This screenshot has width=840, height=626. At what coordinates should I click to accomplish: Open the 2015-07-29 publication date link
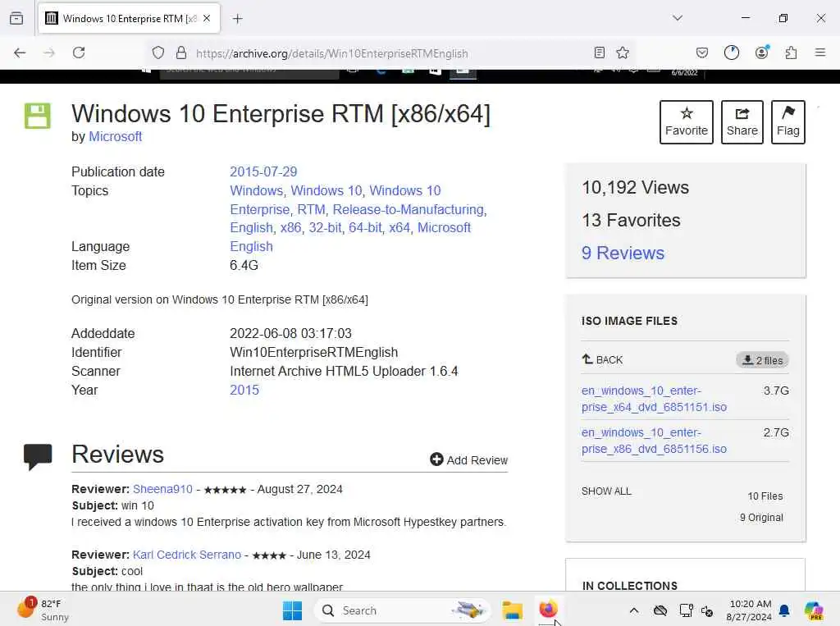point(263,172)
